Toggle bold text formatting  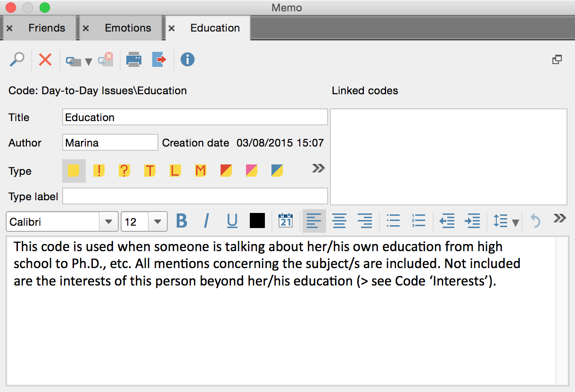[x=181, y=221]
